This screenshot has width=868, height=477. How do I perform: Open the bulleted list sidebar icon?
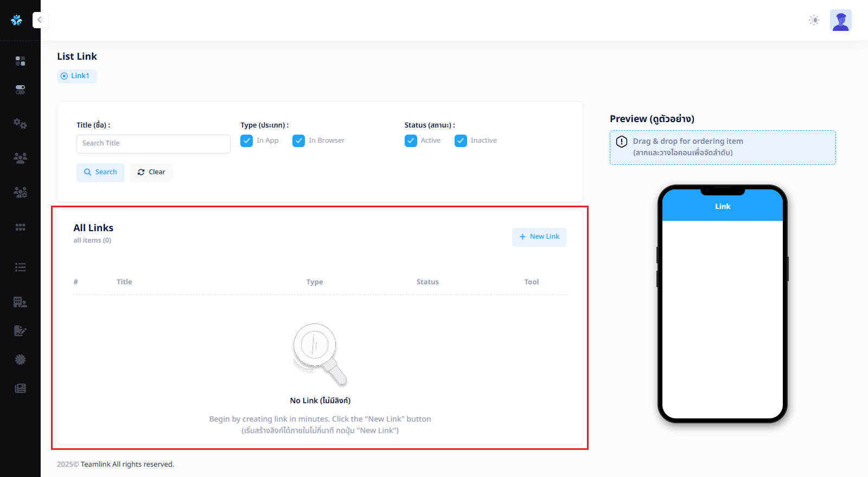20,267
